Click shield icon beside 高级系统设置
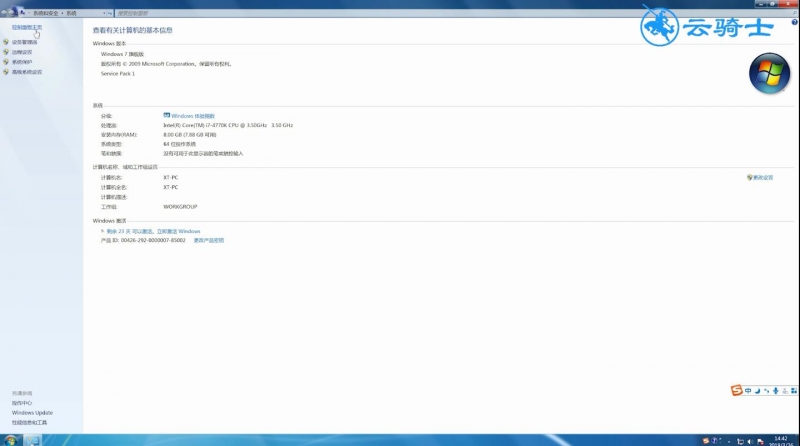Image resolution: width=800 pixels, height=446 pixels. coord(6,72)
